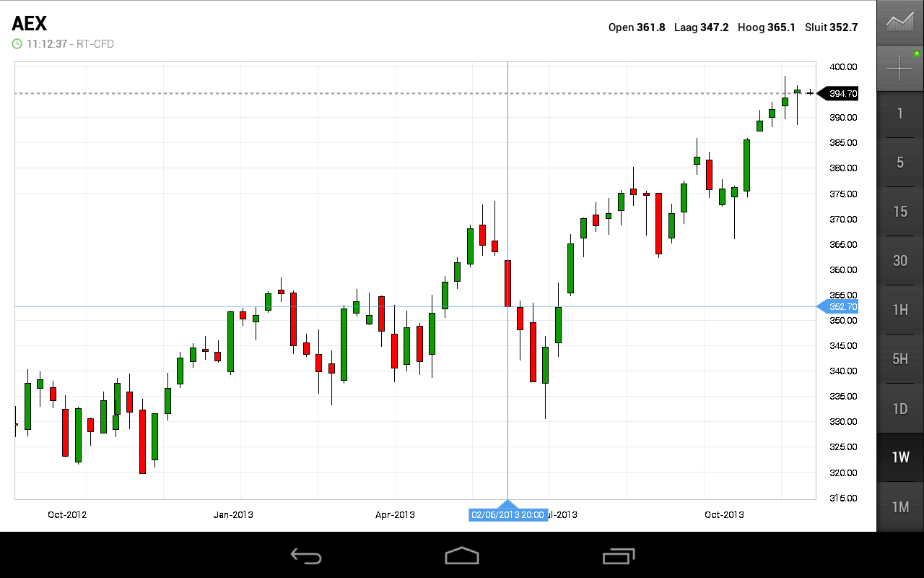Select the 5 minute timeframe

coord(899,163)
